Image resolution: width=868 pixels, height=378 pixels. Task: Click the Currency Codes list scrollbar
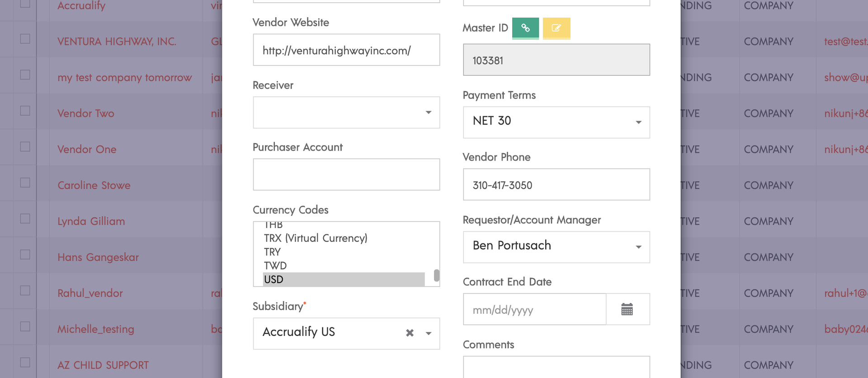[x=436, y=275]
